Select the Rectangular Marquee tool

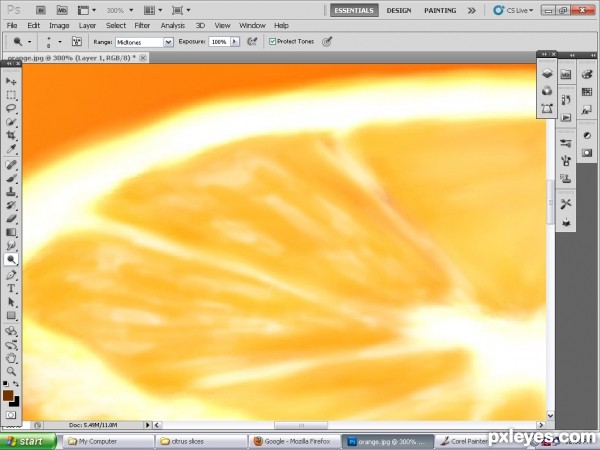(11, 95)
